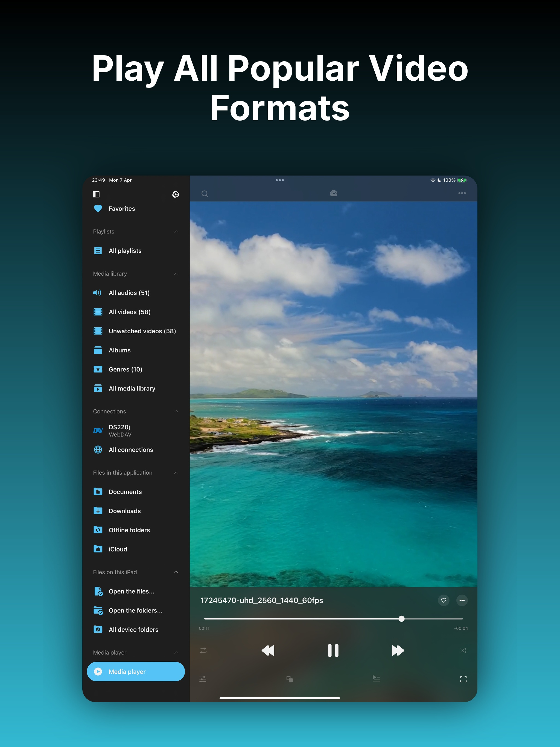Open All videos (58) item
Screen dimensions: 560x747
pos(129,312)
